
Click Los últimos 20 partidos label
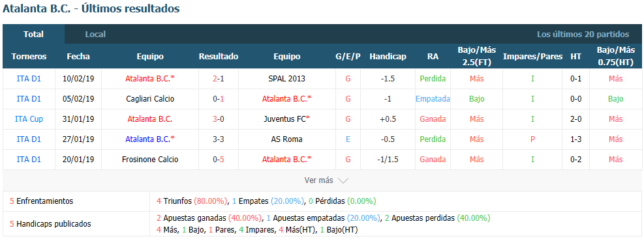coord(583,35)
